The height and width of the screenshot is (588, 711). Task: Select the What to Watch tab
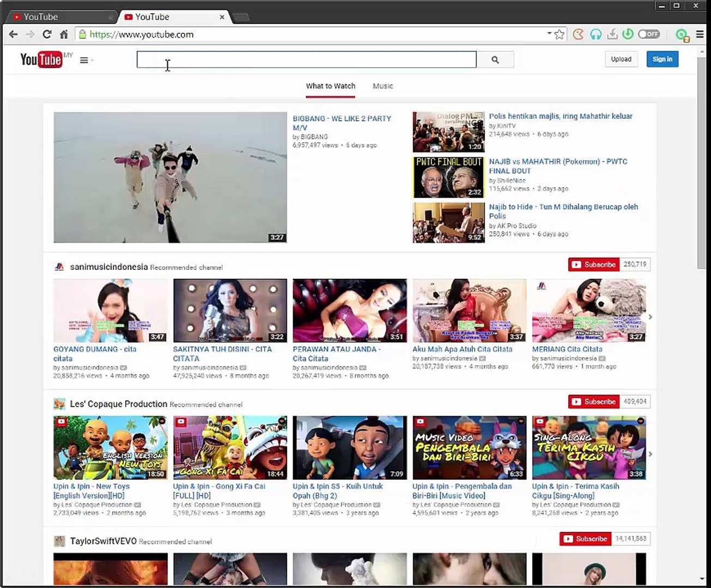click(x=330, y=86)
